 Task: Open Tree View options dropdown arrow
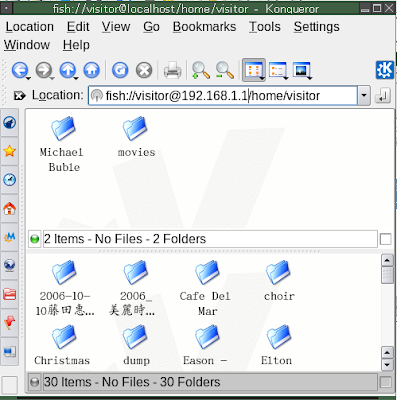[286, 78]
